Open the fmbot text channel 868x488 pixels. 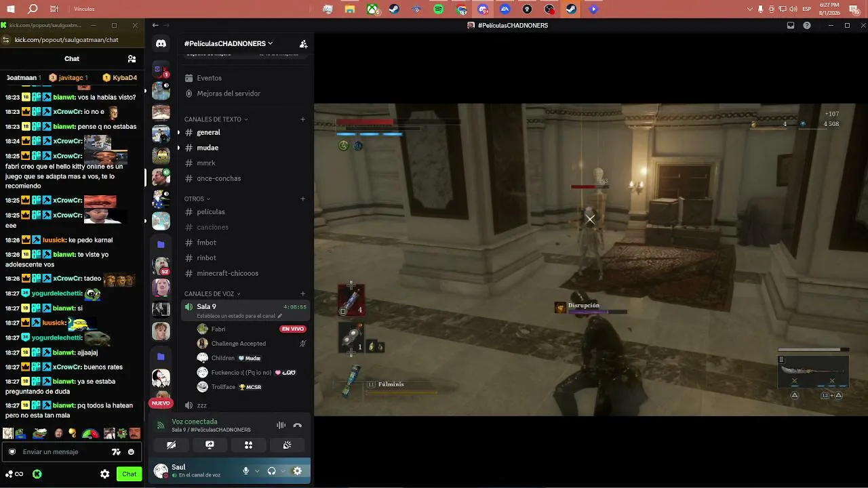245,243
